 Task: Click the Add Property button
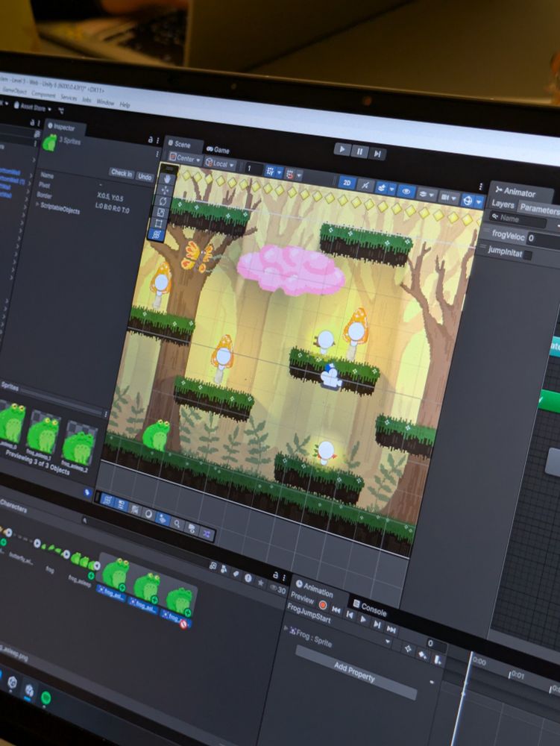click(x=355, y=672)
